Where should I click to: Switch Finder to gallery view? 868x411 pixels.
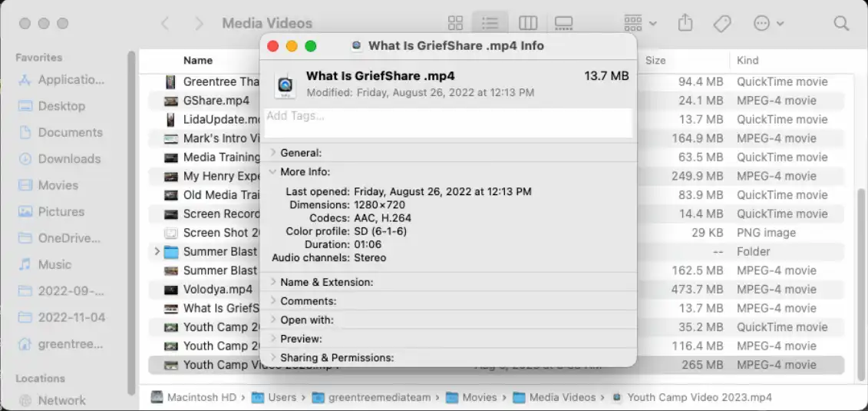(564, 23)
